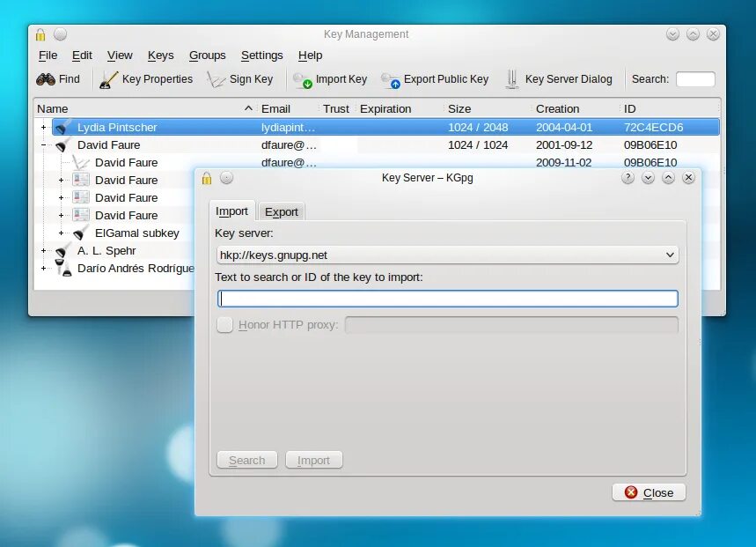Image resolution: width=756 pixels, height=547 pixels.
Task: Click the key icon beside Lydia Pintscher
Action: pos(62,128)
